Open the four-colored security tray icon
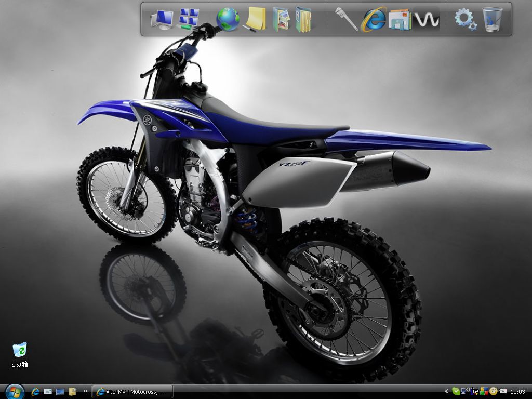Screen dimensions: 532x399 pyautogui.click(x=484, y=392)
